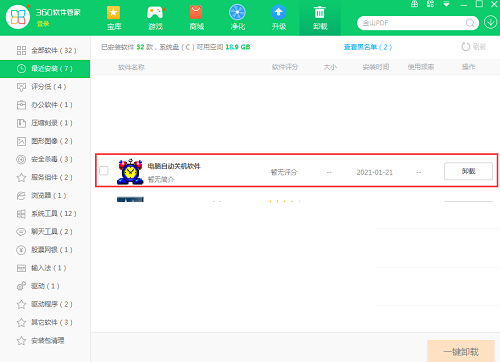The width and height of the screenshot is (500, 362).
Task: Click the 360软件管家 logo
Action: pos(18,17)
